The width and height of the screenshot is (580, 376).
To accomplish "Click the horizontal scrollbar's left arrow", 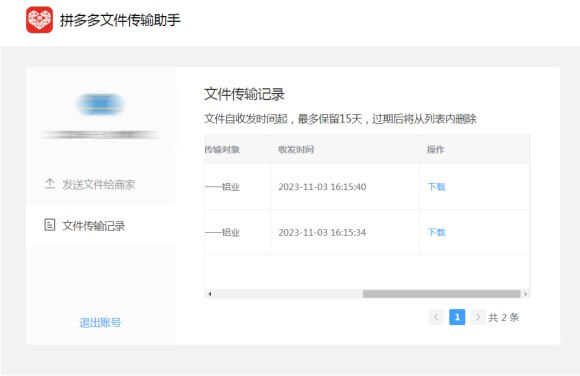I will pos(210,294).
